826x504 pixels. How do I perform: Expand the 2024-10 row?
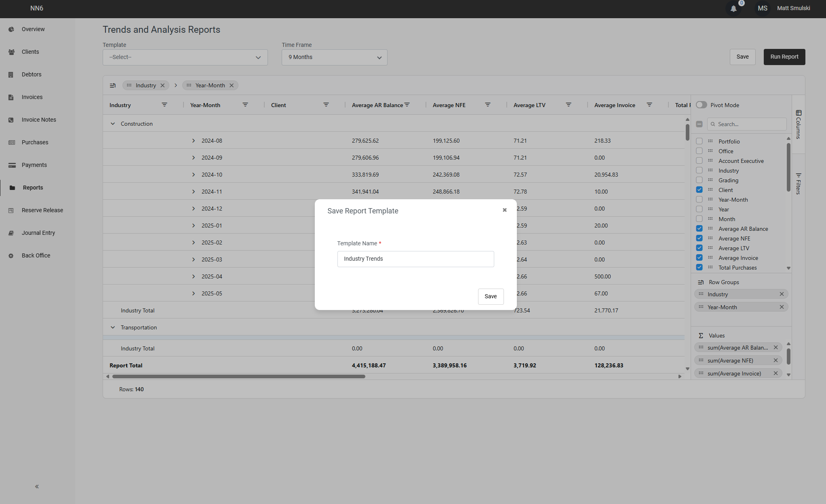point(193,174)
